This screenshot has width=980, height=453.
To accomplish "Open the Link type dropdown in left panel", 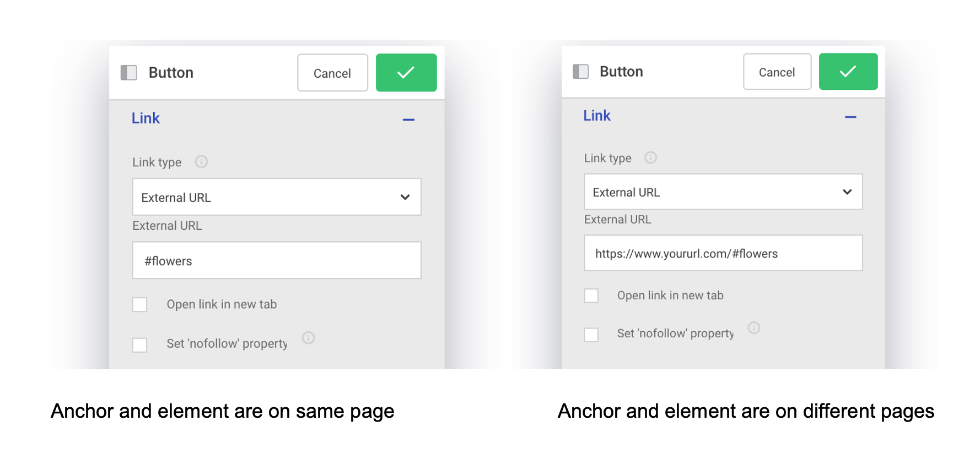I will point(277,197).
